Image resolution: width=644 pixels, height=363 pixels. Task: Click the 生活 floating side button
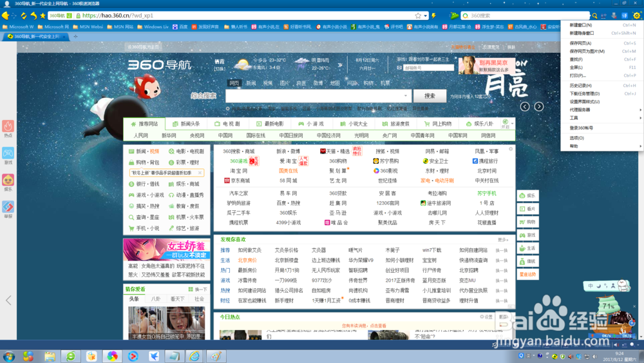click(x=528, y=248)
